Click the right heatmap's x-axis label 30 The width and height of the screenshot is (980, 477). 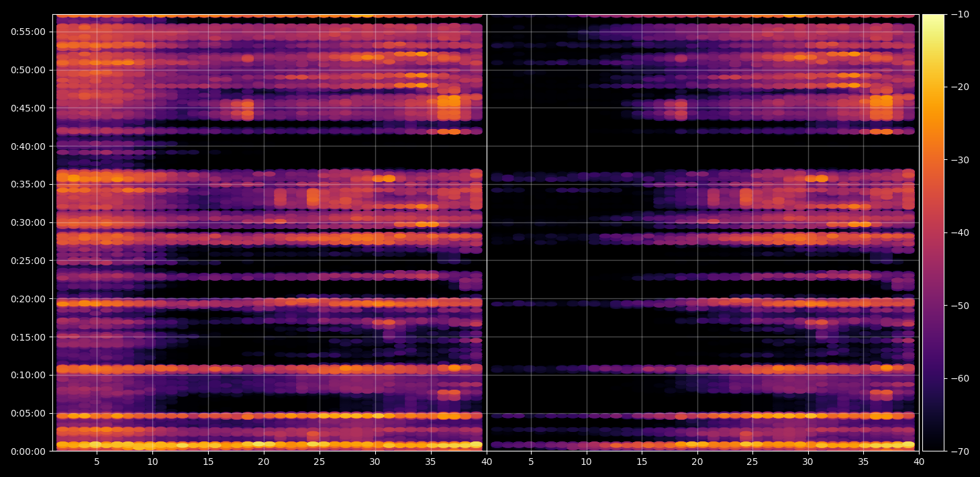click(x=808, y=462)
